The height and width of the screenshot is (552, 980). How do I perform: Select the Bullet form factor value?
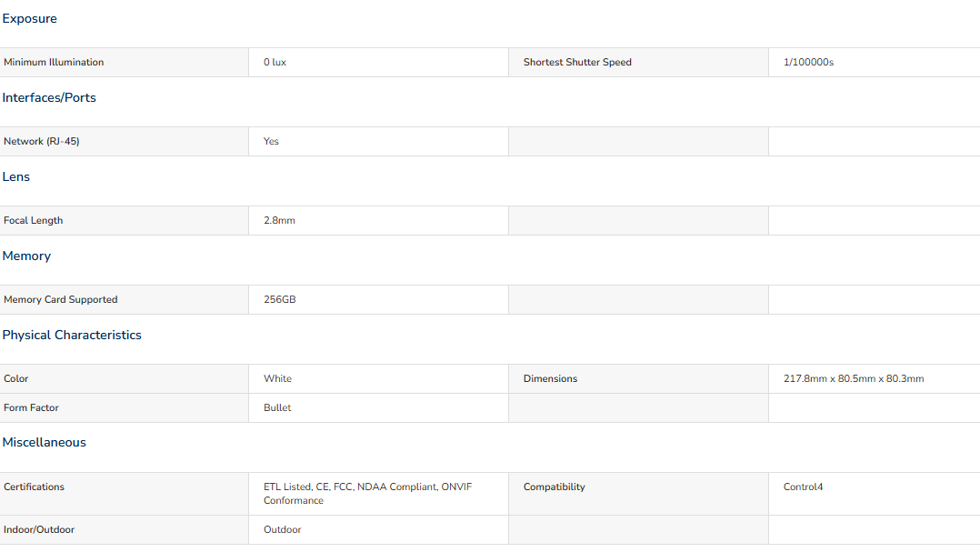(277, 408)
